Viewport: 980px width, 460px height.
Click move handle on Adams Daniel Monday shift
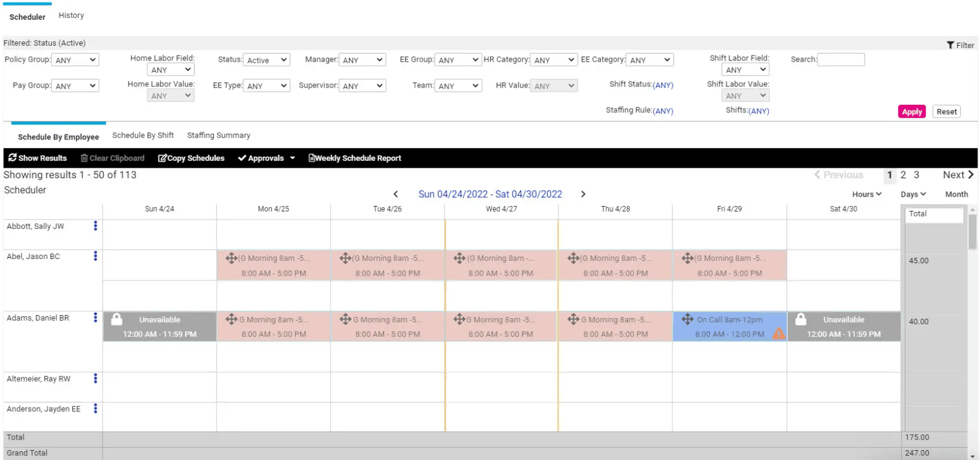click(x=232, y=319)
